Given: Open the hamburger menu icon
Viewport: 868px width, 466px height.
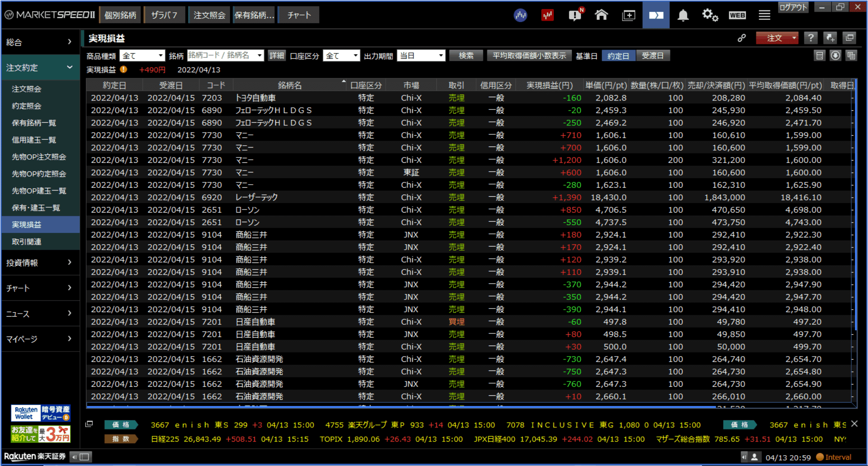Looking at the screenshot, I should (x=764, y=15).
